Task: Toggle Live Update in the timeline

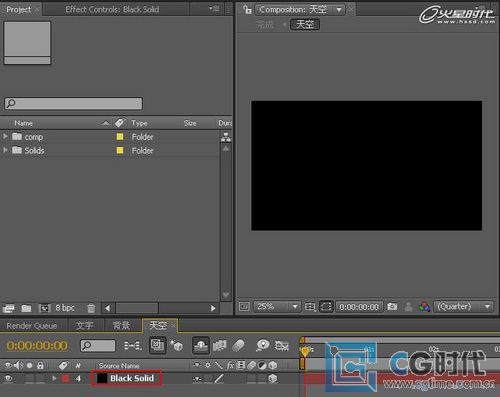Action: tap(157, 345)
